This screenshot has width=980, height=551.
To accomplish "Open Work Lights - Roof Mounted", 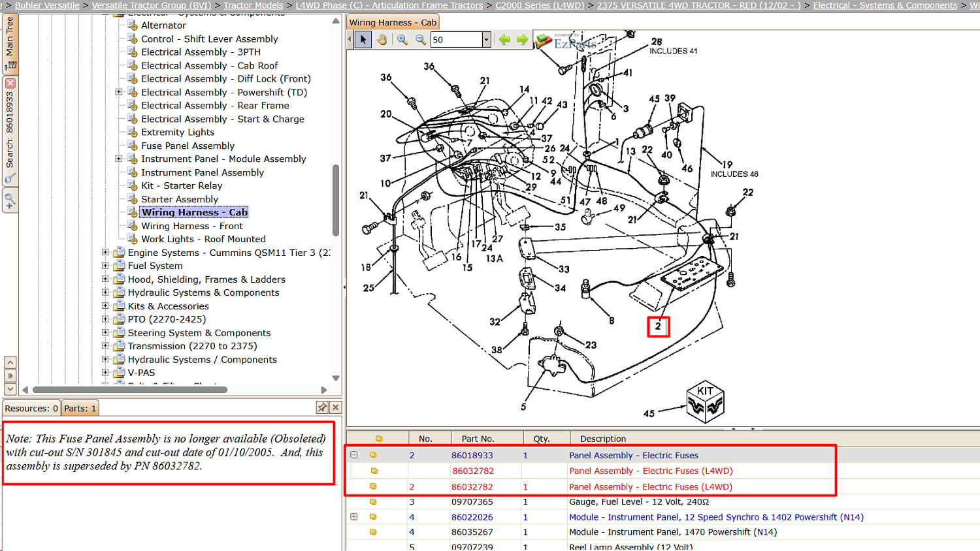I will [203, 240].
